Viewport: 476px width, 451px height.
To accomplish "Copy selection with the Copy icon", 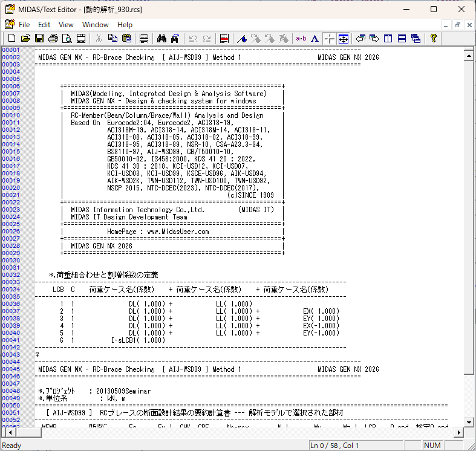I will coord(113,39).
